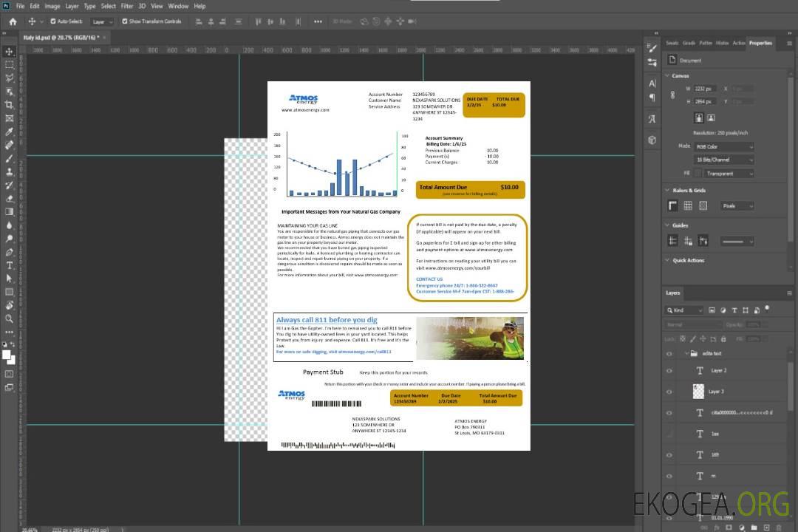Select the Clone Stamp tool
The image size is (798, 532).
[9, 172]
